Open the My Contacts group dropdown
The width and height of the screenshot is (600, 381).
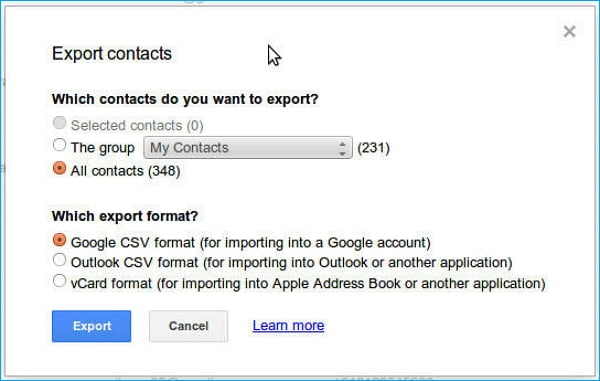point(248,148)
